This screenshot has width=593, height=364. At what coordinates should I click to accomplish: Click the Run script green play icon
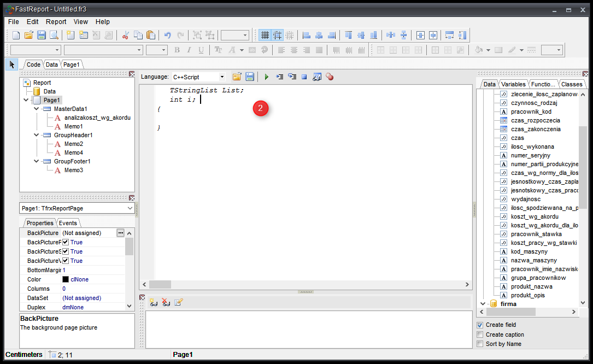267,77
